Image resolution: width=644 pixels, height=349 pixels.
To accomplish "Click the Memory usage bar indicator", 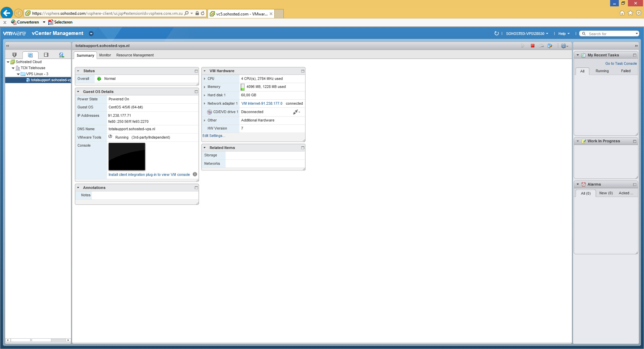I will [x=243, y=87].
